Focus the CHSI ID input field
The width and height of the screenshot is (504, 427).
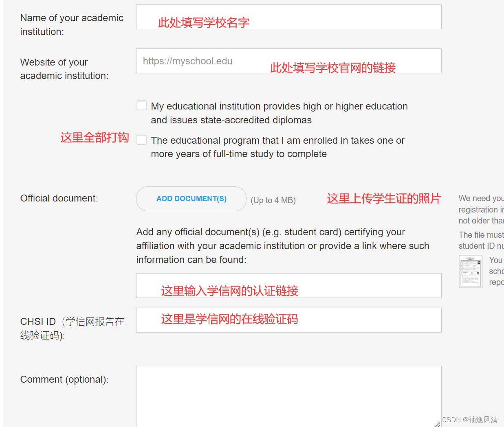(288, 320)
